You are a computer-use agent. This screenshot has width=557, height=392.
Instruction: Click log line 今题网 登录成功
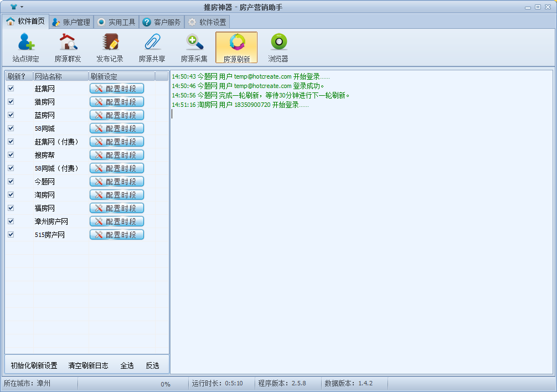click(248, 86)
